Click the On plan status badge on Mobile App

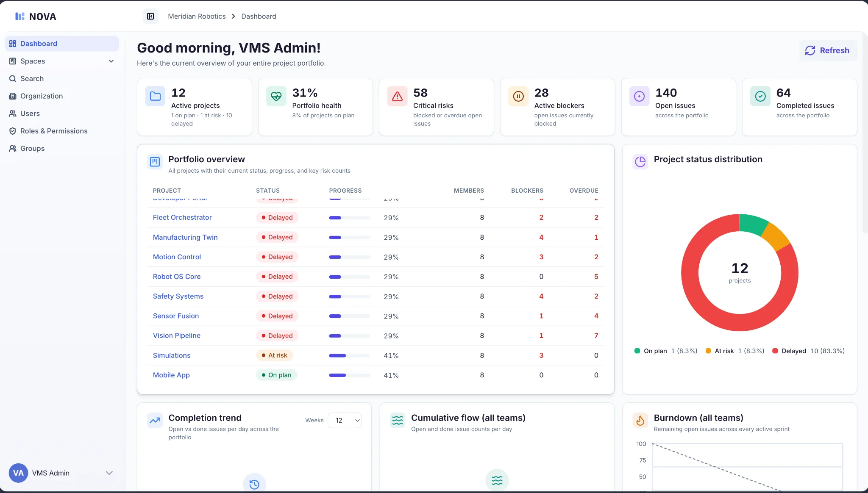click(276, 375)
